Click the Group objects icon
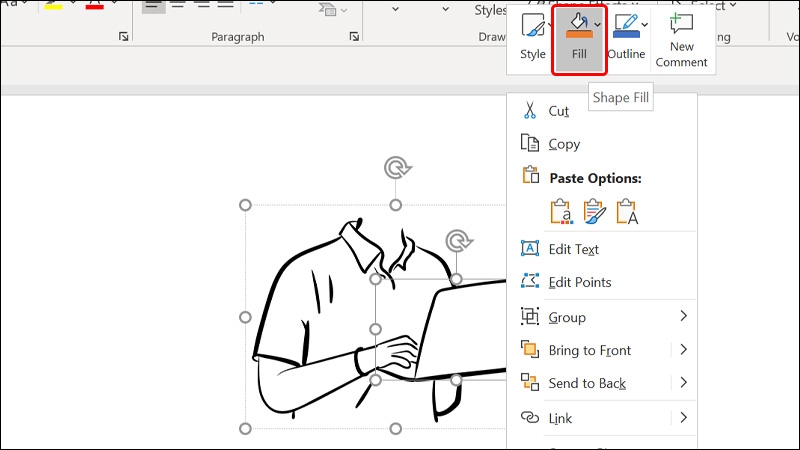The image size is (800, 450). [530, 316]
